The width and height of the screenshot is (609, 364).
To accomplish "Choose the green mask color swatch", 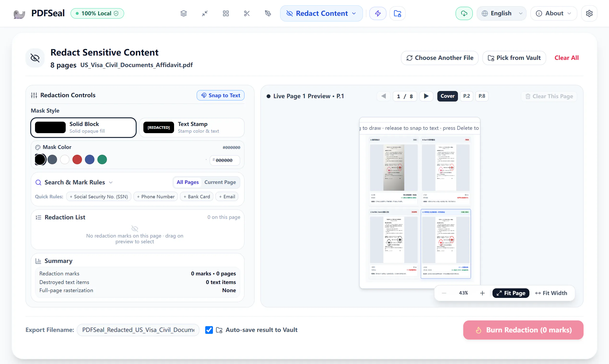I will click(102, 160).
